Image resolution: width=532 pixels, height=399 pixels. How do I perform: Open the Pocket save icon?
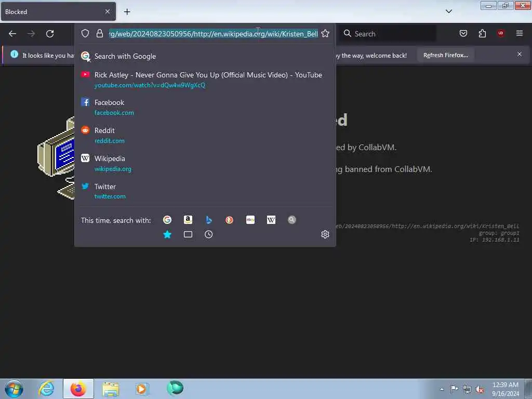tap(463, 33)
